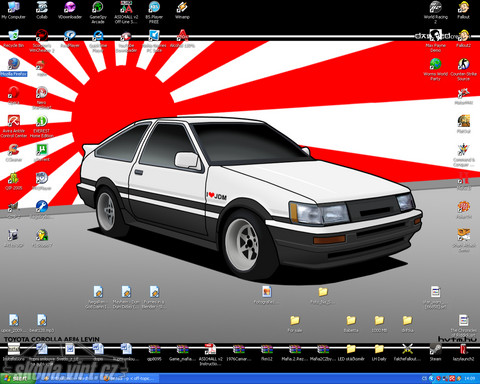Open the FalcheFallout shortcut icon

pyautogui.click(x=407, y=352)
